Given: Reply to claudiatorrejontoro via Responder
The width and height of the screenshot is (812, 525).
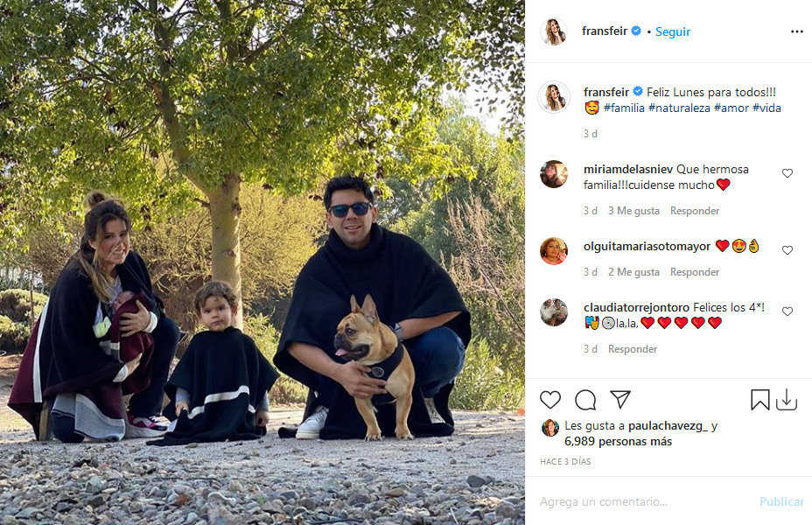Looking at the screenshot, I should pos(633,349).
